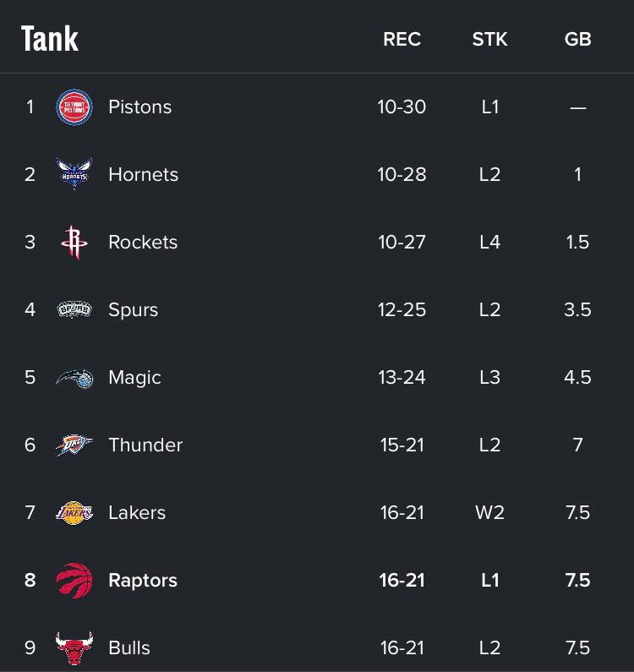Open the Pistons team name link

139,107
